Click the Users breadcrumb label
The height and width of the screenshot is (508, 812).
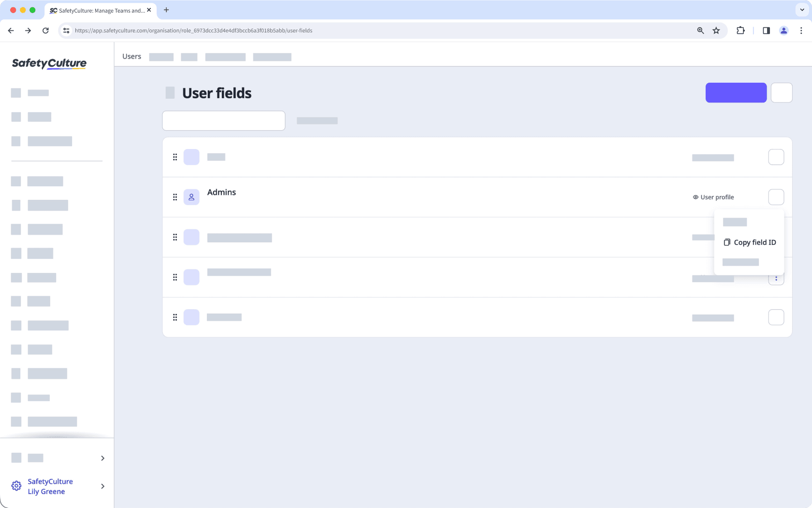[131, 56]
